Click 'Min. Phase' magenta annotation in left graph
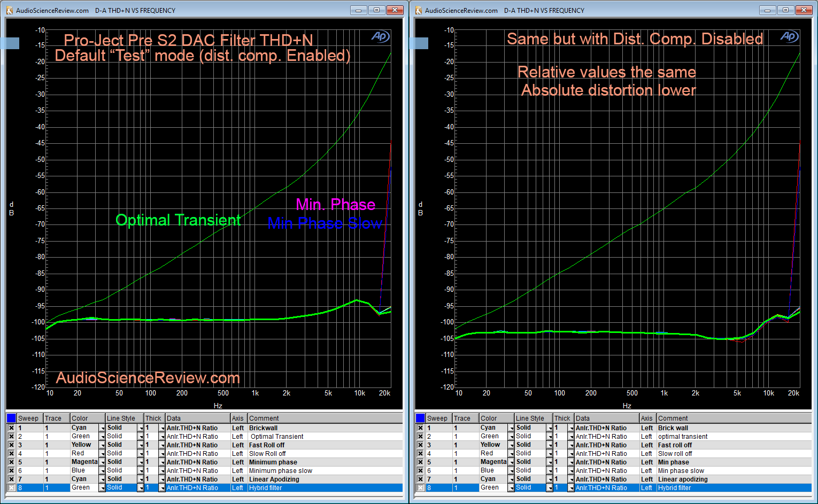 (x=336, y=204)
